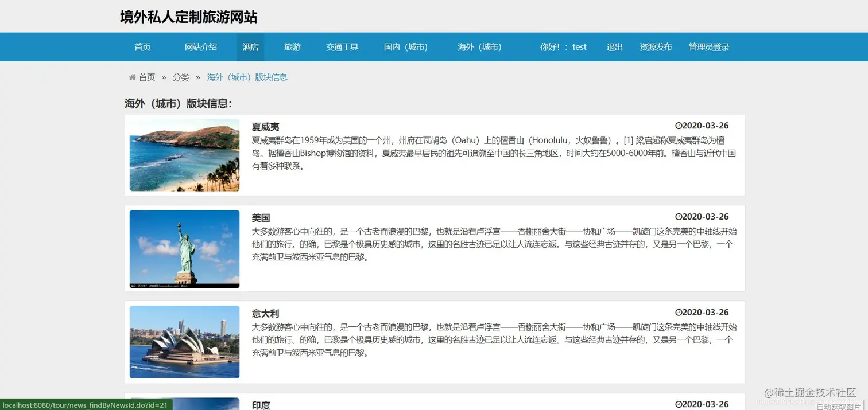
Task: Open the 旅游 navigation item
Action: pyautogui.click(x=292, y=47)
